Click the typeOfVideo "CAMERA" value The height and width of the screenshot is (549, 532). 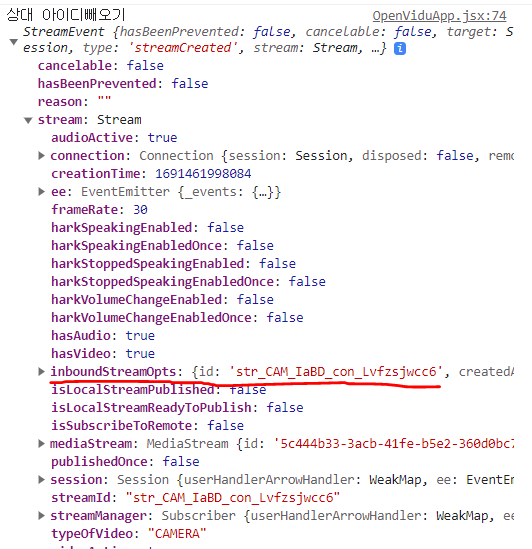pyautogui.click(x=177, y=534)
